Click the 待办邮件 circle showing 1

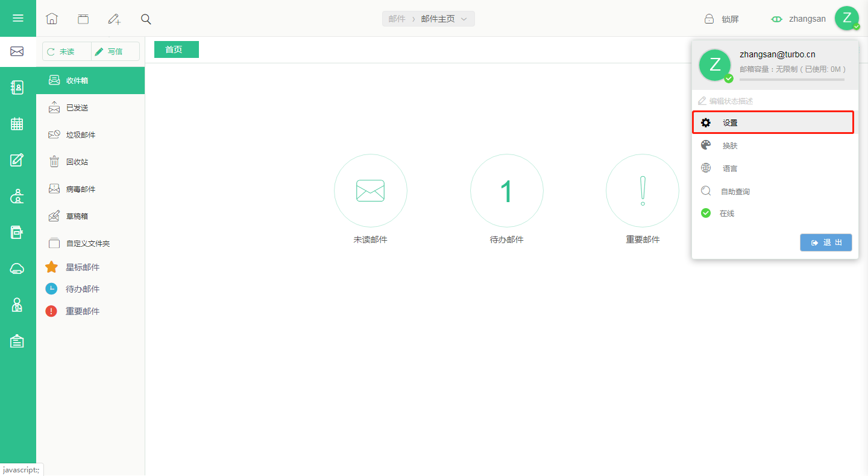coord(507,191)
